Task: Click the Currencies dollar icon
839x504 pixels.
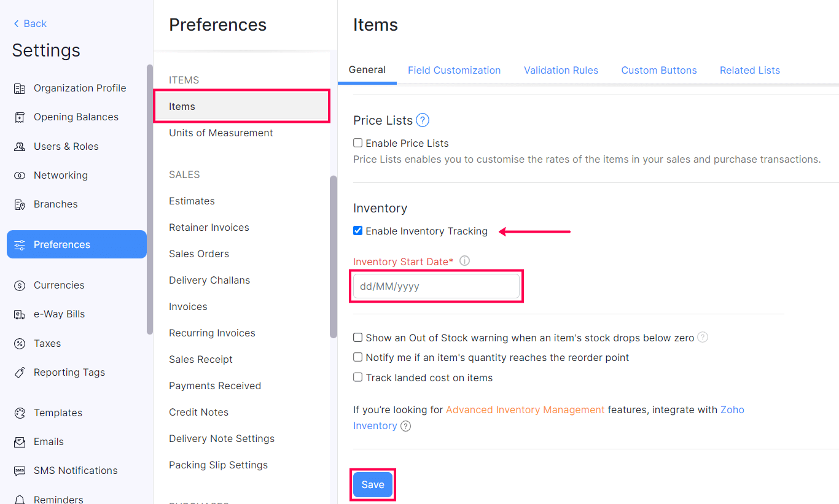Action: [x=20, y=285]
